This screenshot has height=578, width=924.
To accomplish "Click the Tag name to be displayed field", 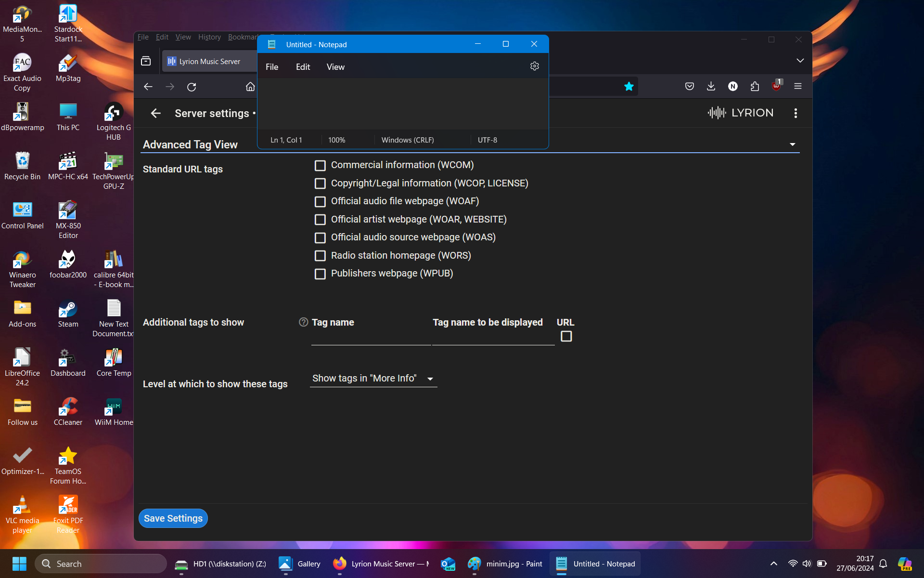I will pos(493,337).
